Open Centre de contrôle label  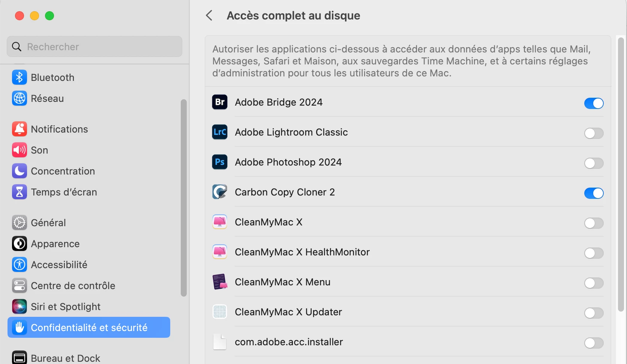[x=73, y=286]
